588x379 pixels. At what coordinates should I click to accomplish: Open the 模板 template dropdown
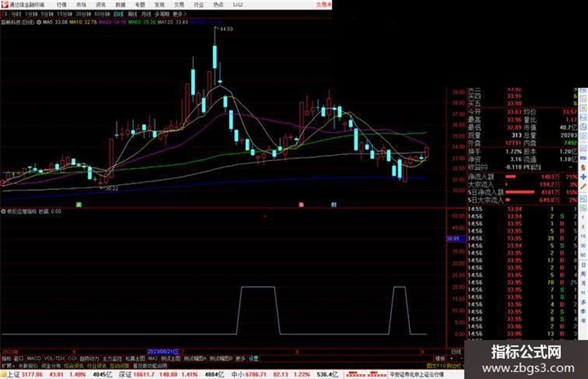point(439,358)
